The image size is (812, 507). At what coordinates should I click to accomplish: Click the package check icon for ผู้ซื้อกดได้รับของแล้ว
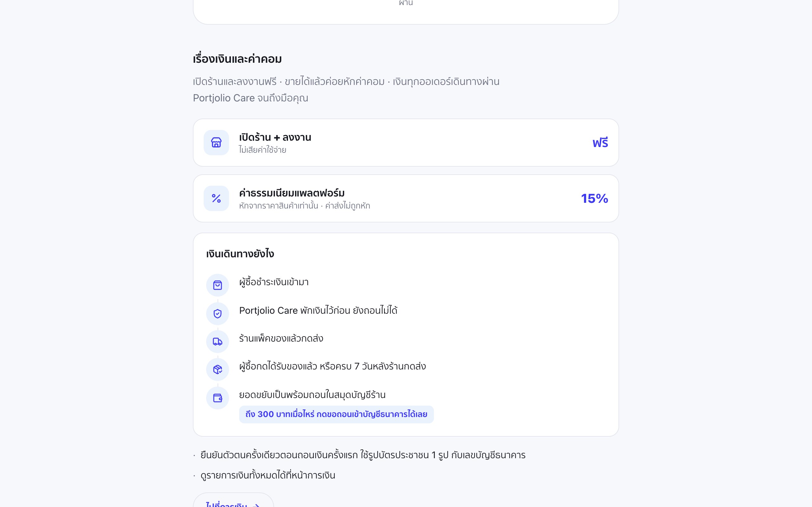click(217, 369)
